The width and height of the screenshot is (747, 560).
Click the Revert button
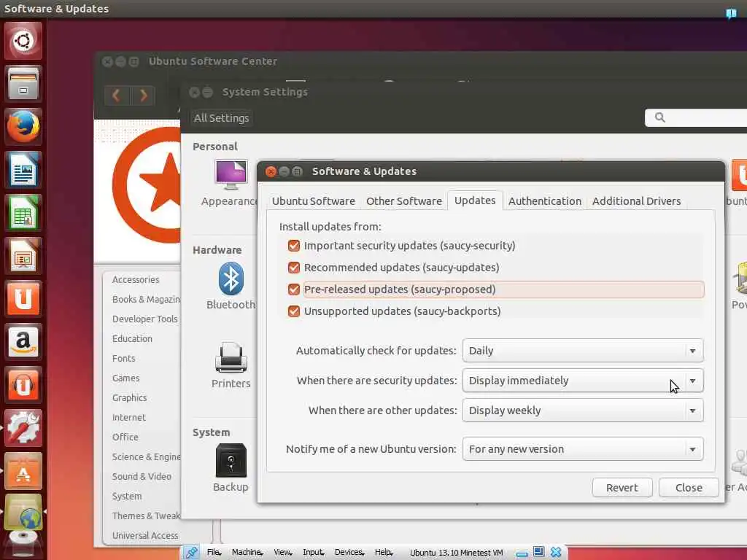[x=622, y=488]
